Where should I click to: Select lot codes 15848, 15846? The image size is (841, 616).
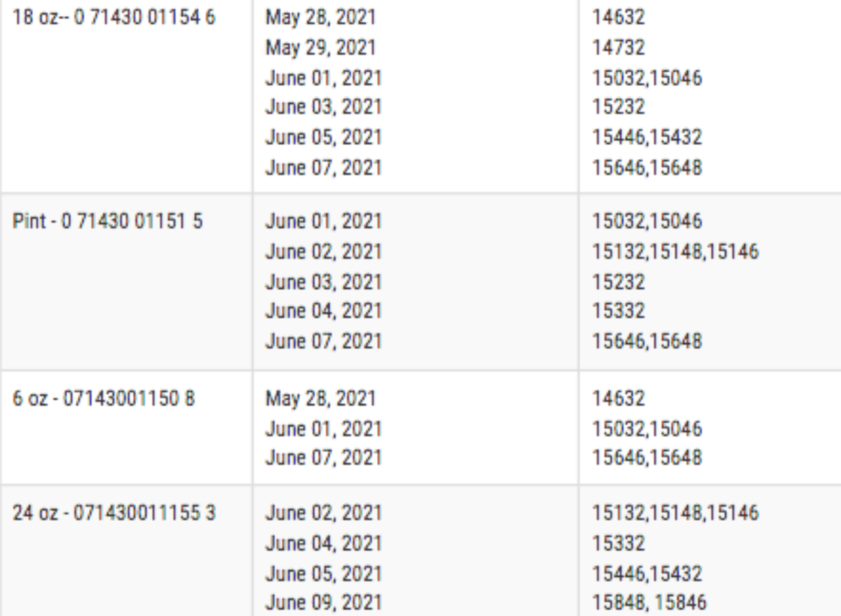[x=650, y=603]
